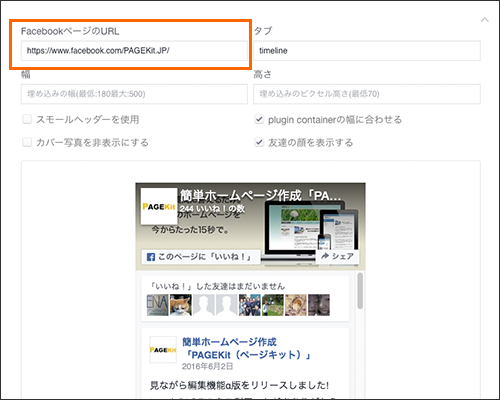Click the post date 2016年6月2日
The width and height of the screenshot is (500, 400).
[207, 366]
